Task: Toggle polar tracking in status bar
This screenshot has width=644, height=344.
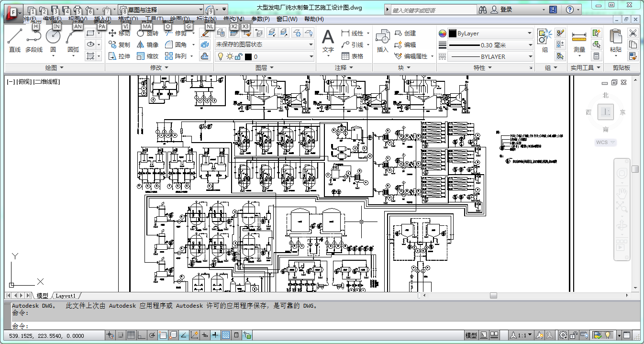Action: pos(152,335)
